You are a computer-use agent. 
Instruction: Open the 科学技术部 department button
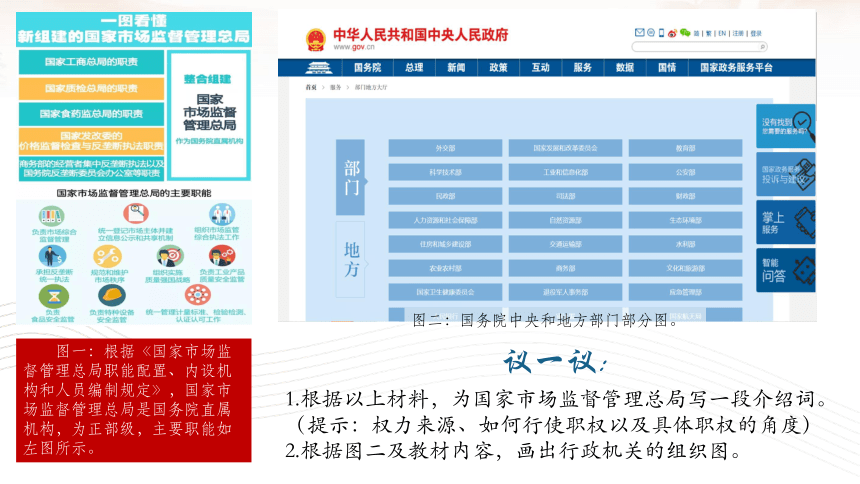pos(445,172)
